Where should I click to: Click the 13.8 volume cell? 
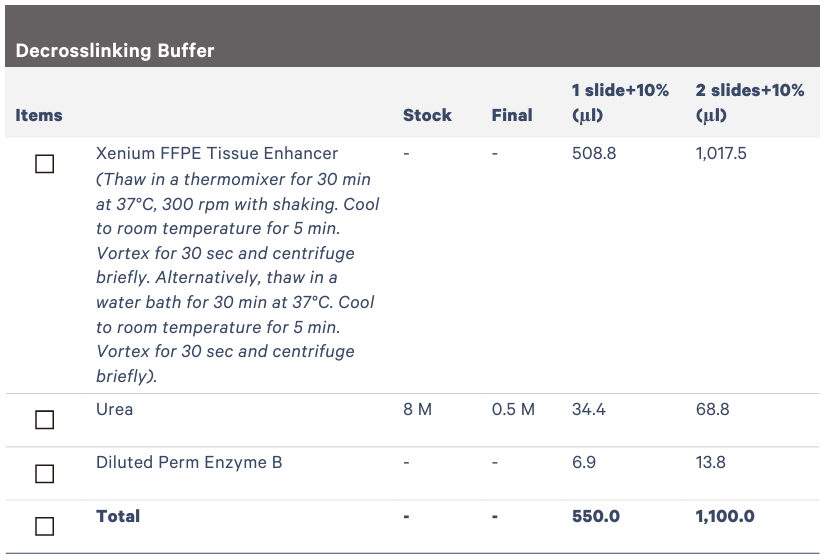click(x=710, y=462)
